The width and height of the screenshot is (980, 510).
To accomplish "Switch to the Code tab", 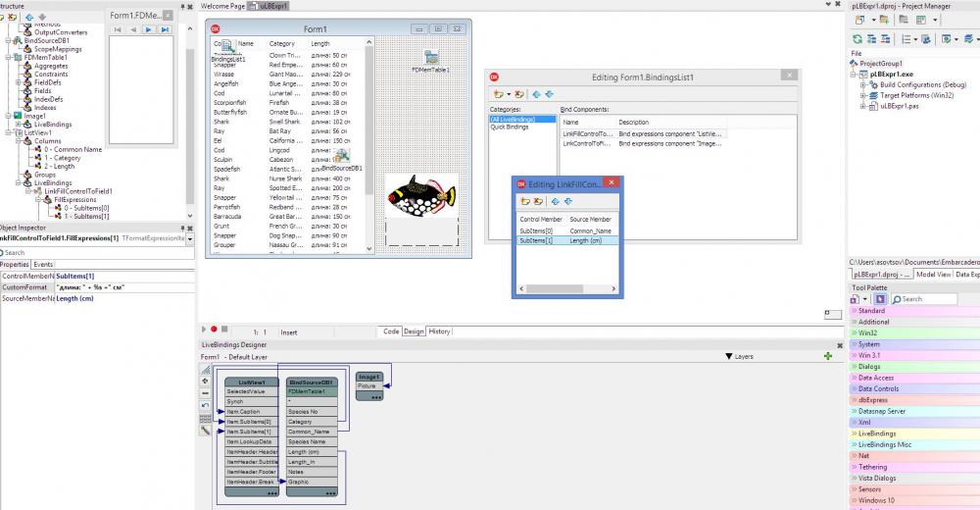I will coord(391,331).
